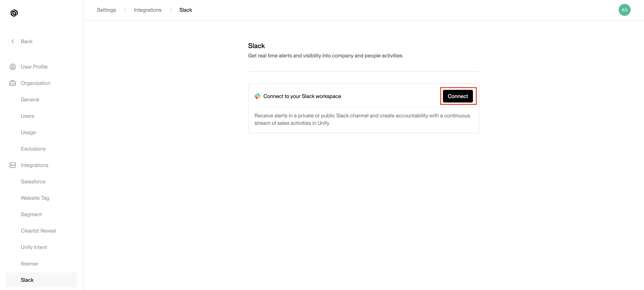Click the Integrations server icon
The width and height of the screenshot is (644, 290).
click(x=13, y=165)
